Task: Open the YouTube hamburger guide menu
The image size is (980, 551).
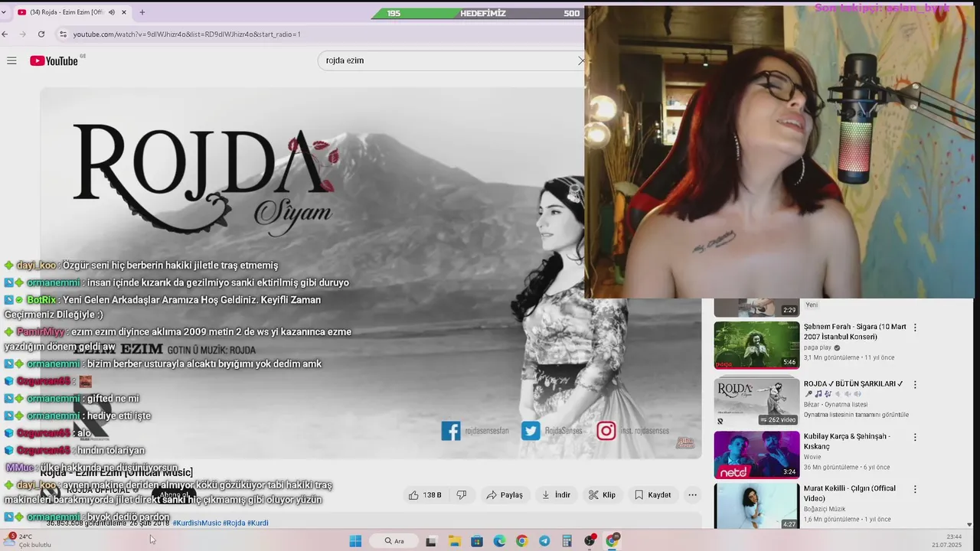Action: pos(11,60)
